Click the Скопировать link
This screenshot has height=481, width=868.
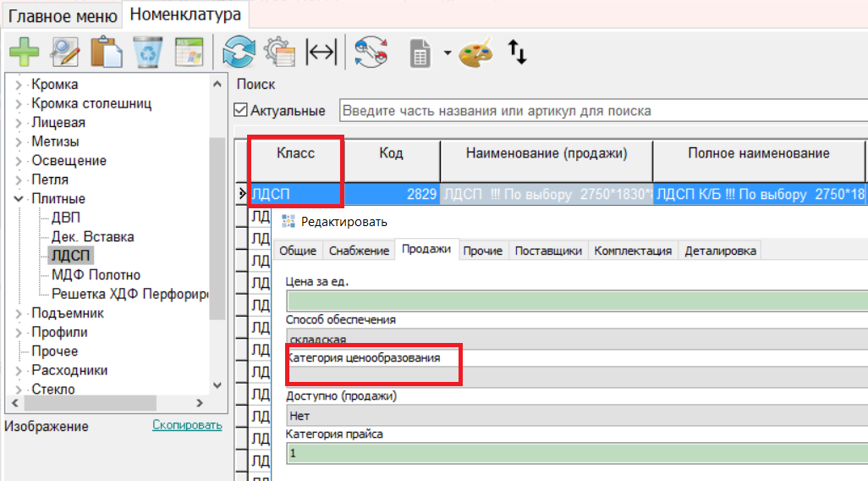click(187, 425)
